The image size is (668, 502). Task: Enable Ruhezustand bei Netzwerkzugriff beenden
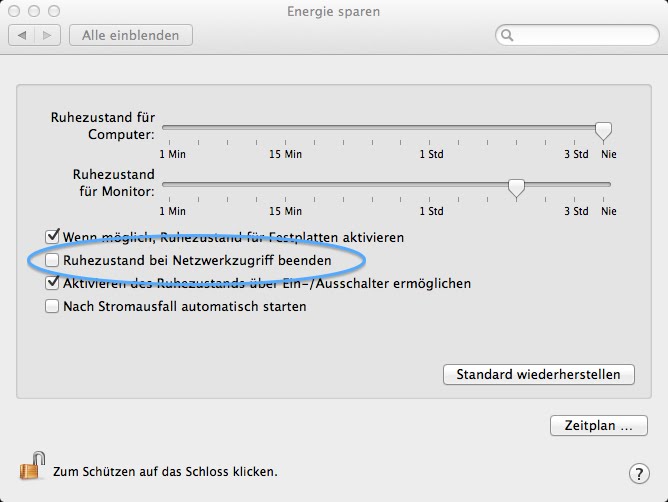tap(52, 260)
